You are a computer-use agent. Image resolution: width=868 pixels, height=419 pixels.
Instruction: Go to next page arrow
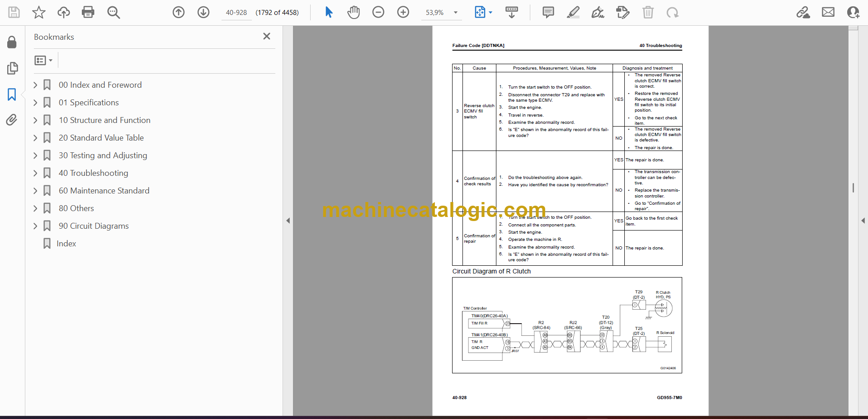203,12
